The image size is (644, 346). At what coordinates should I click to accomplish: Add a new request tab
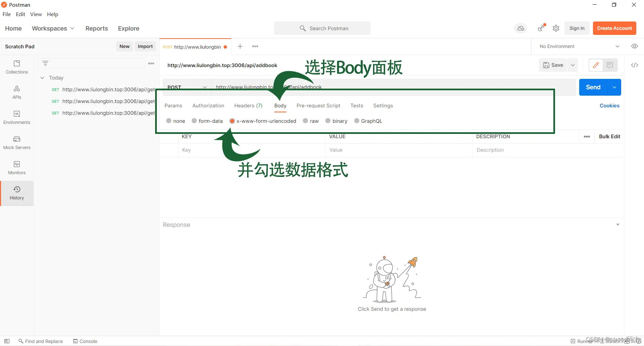click(x=240, y=46)
